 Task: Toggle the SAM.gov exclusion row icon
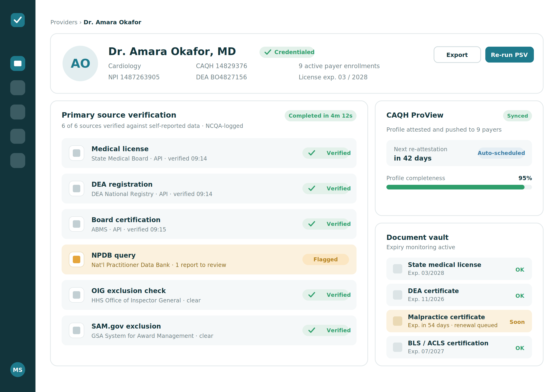(77, 330)
